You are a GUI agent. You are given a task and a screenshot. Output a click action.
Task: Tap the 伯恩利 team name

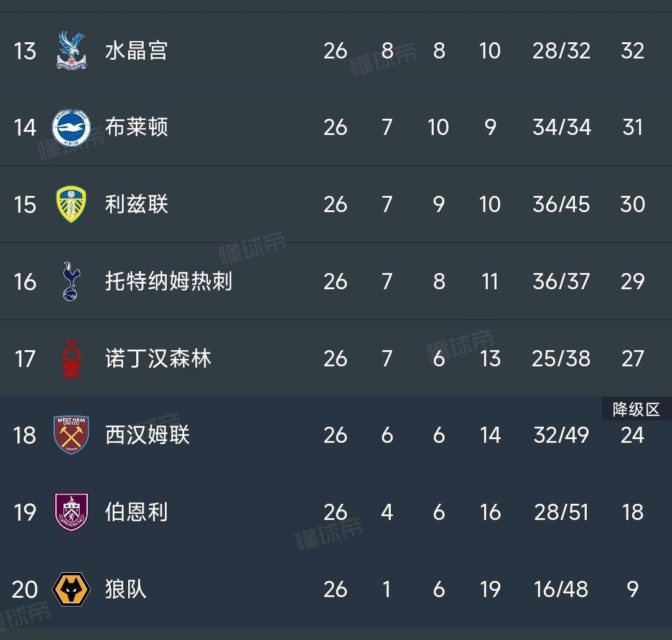click(136, 512)
